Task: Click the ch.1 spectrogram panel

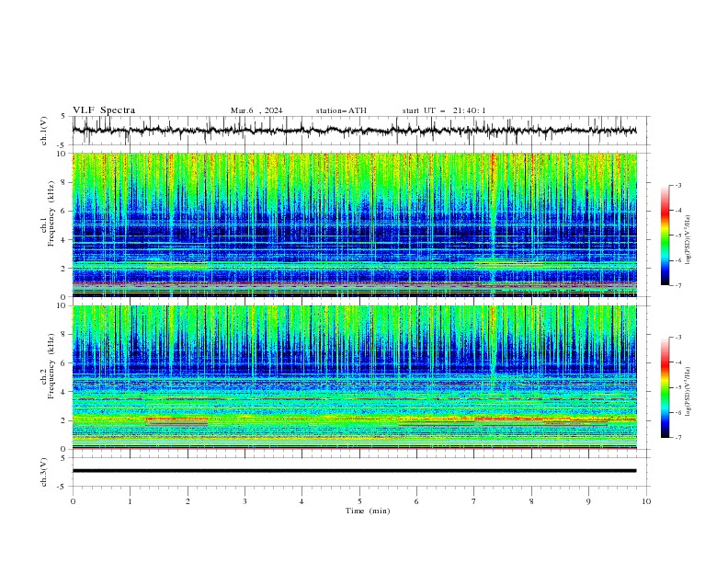Action: pyautogui.click(x=354, y=224)
